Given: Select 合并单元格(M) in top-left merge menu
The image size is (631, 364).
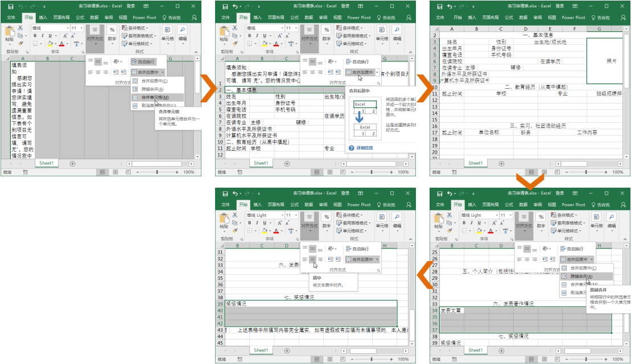Looking at the screenshot, I should 158,97.
